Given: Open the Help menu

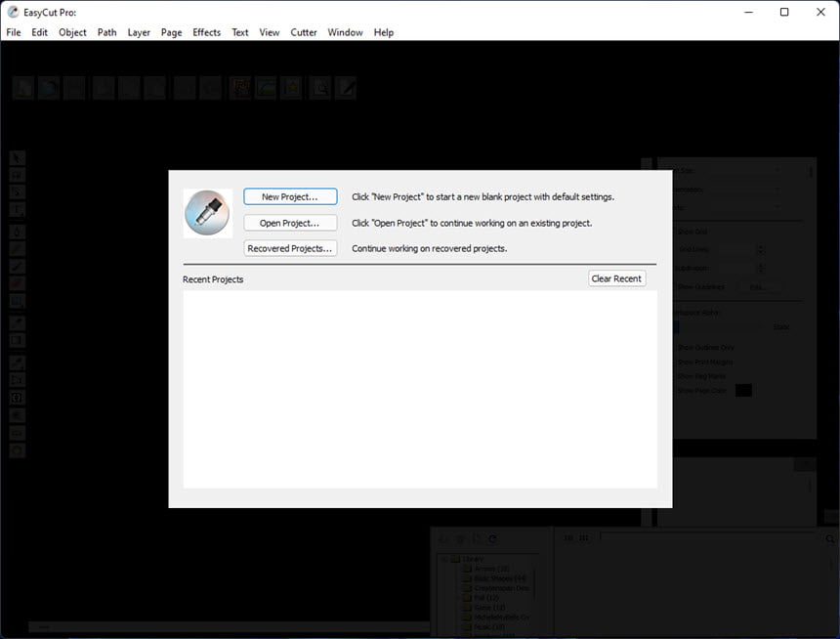Looking at the screenshot, I should pyautogui.click(x=384, y=32).
